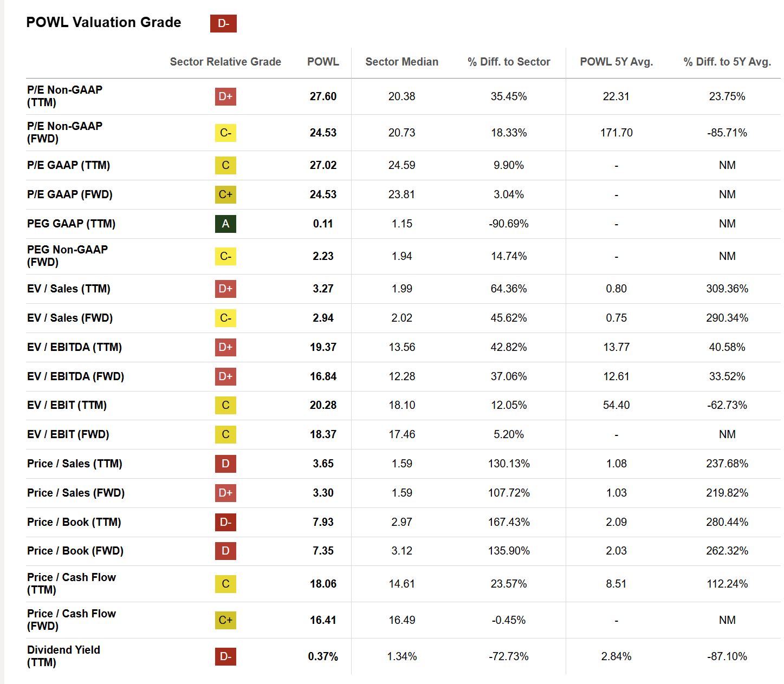Click the D+ grade badge for EV / Sales (TTM)
This screenshot has height=684, width=784.
pyautogui.click(x=225, y=289)
